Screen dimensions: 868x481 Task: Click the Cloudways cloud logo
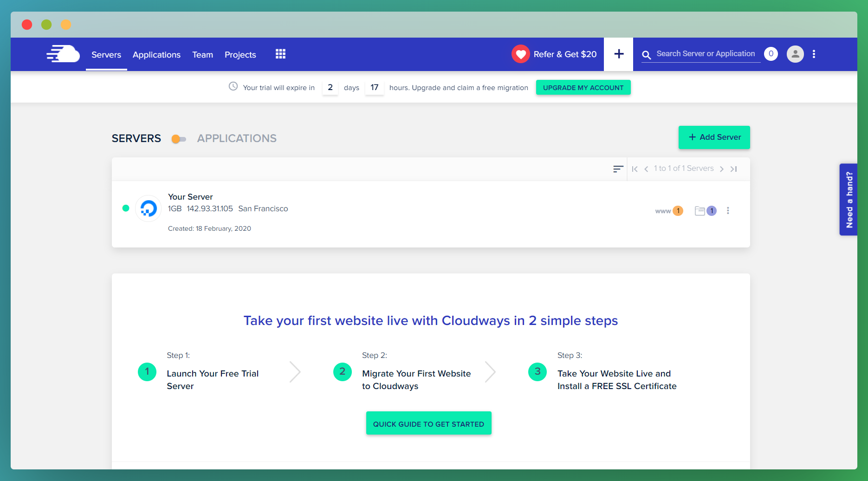click(x=63, y=54)
